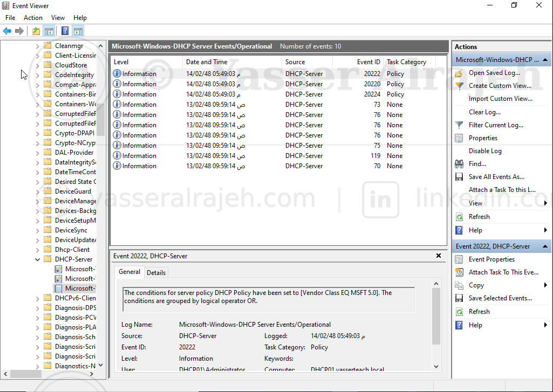This screenshot has width=553, height=392.
Task: Click Clear Log... action
Action: [x=484, y=112]
